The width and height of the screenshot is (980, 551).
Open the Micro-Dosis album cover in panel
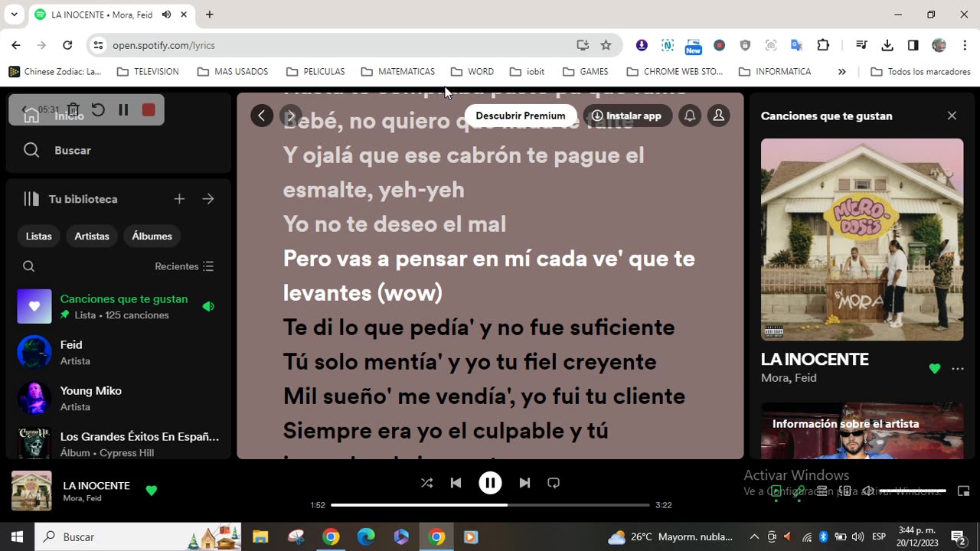click(x=862, y=240)
